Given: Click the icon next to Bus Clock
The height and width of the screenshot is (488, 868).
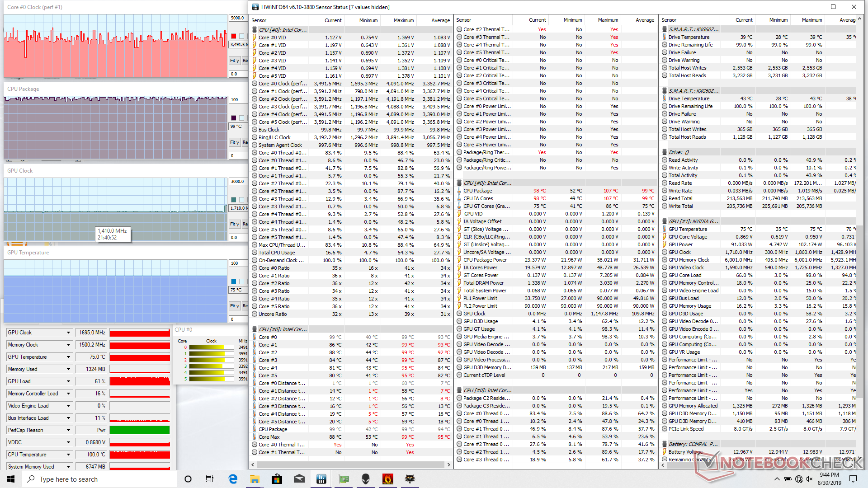Looking at the screenshot, I should (x=255, y=130).
